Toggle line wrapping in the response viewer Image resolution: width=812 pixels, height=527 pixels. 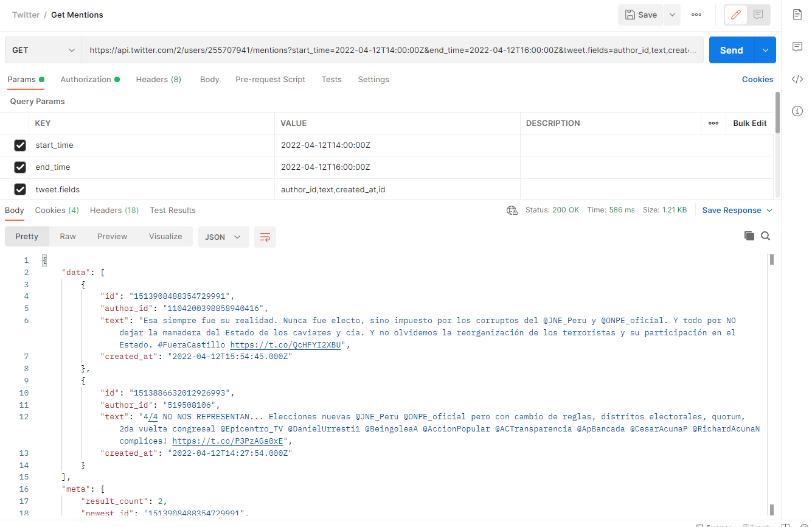(x=265, y=236)
